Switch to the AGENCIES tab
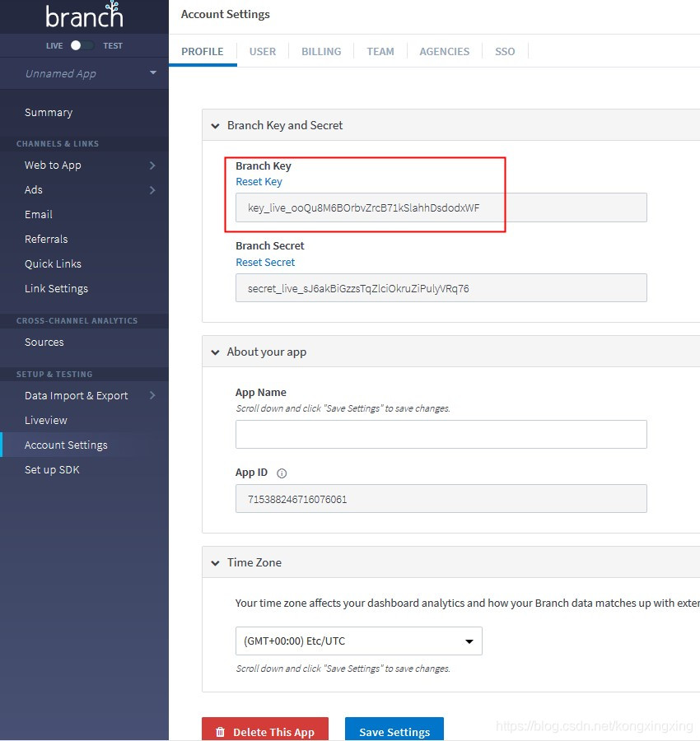 coord(445,51)
